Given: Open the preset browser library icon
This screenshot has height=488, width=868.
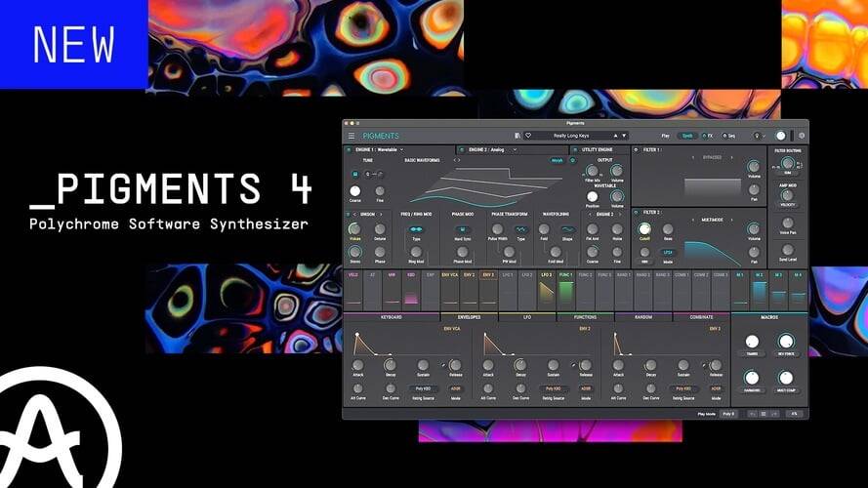Looking at the screenshot, I should (x=517, y=136).
